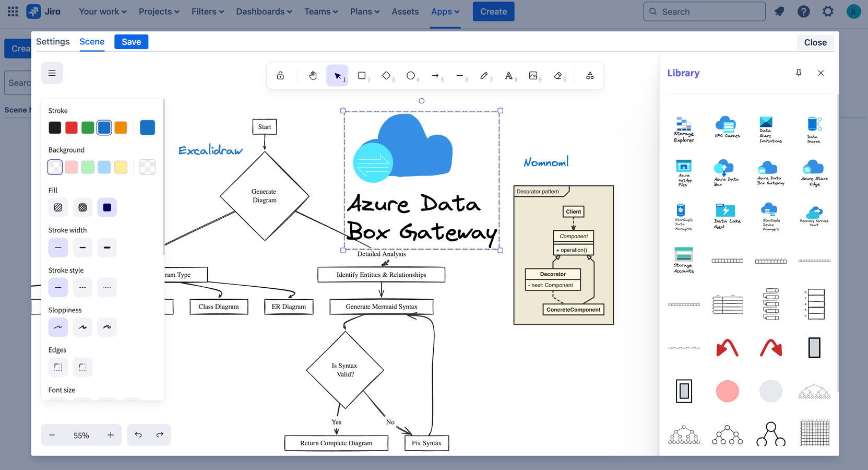Choose the orange stroke color

pyautogui.click(x=121, y=127)
